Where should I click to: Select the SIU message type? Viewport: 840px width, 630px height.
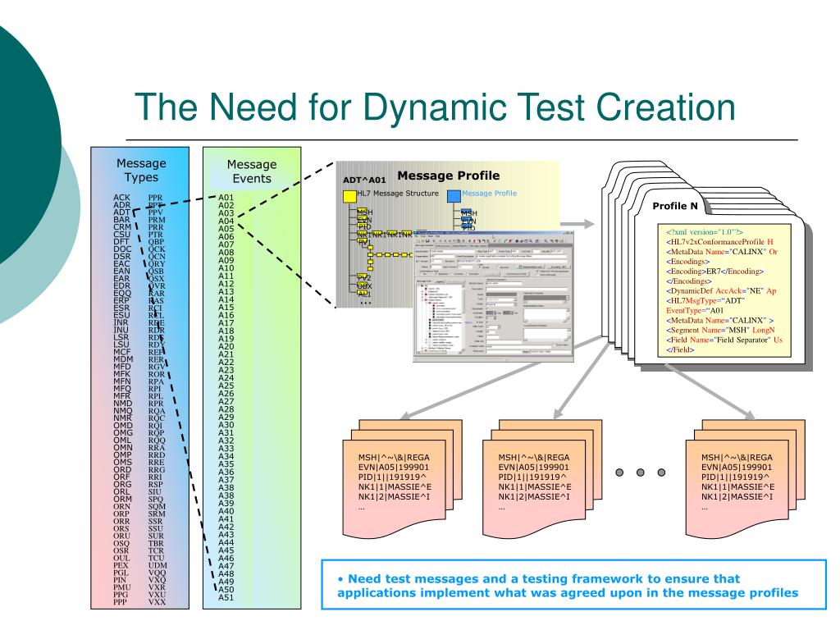click(155, 492)
